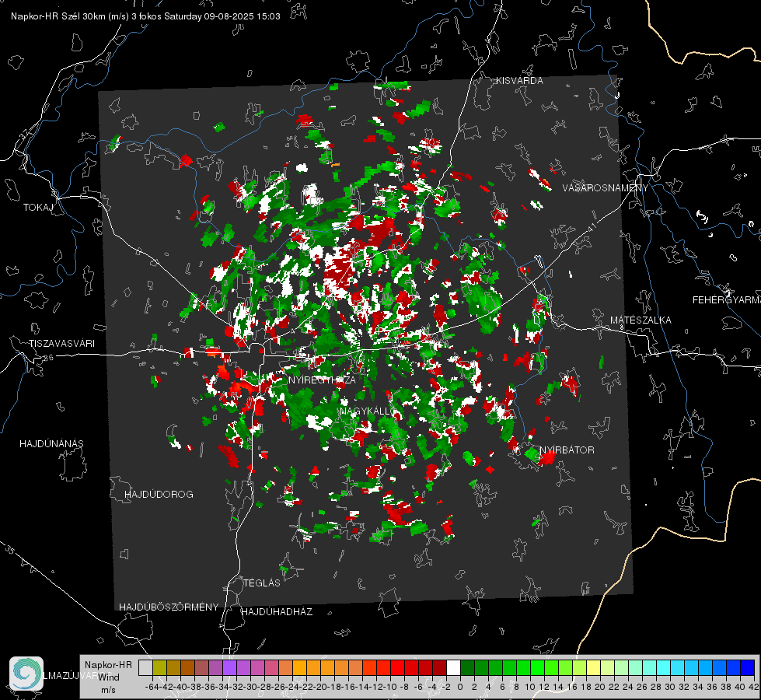Click road number 41 near Vásárosnamény
761x700 pixels.
click(x=592, y=227)
